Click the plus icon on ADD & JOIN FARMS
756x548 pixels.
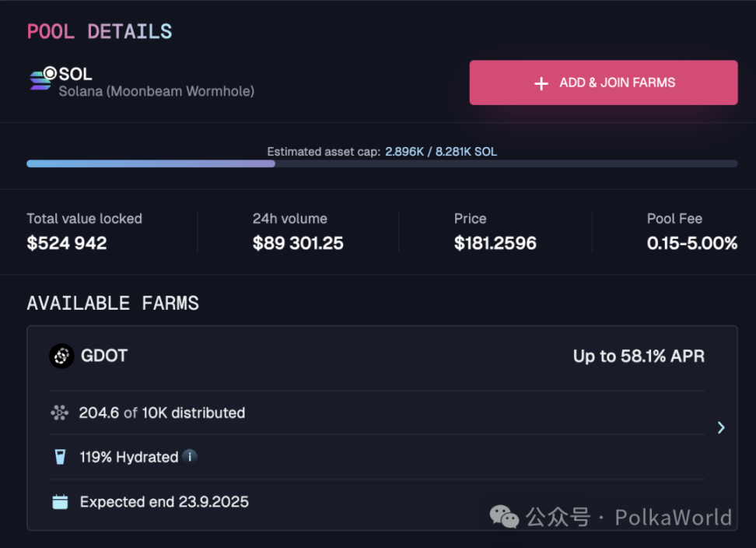541,83
